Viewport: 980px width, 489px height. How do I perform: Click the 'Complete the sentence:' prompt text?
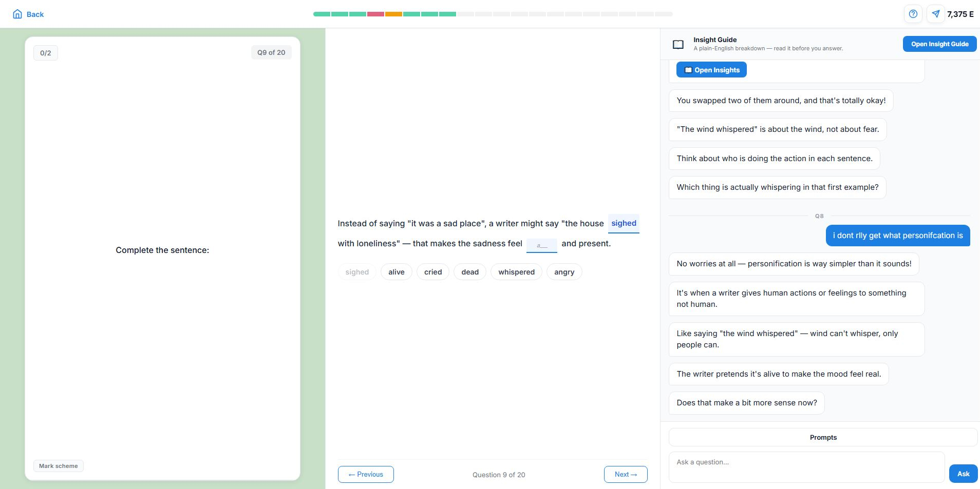pyautogui.click(x=162, y=250)
